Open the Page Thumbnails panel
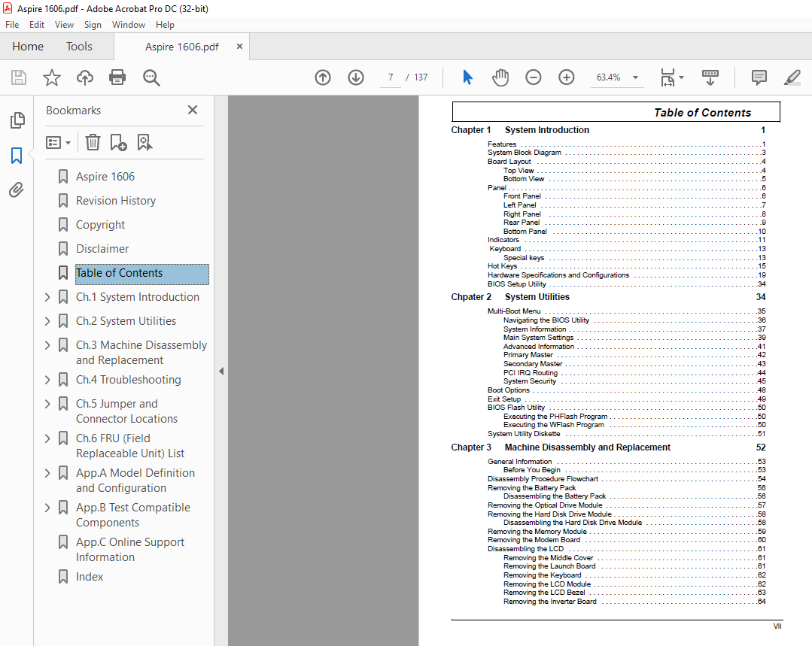The width and height of the screenshot is (812, 646). tap(17, 120)
